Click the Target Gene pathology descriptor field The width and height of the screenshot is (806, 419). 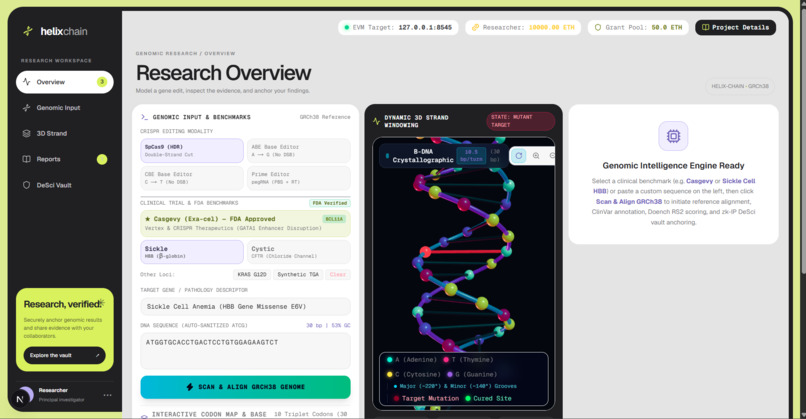tap(245, 306)
